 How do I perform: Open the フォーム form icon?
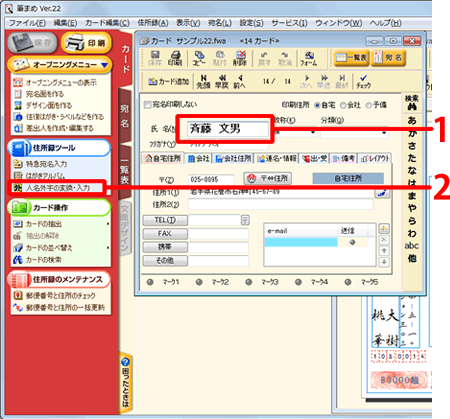pyautogui.click(x=309, y=58)
